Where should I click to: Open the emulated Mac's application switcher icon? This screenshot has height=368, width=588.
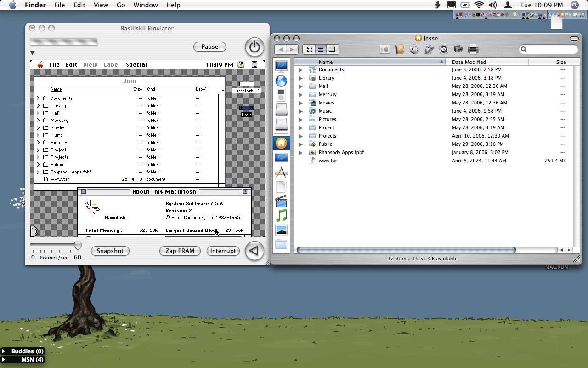coord(254,65)
